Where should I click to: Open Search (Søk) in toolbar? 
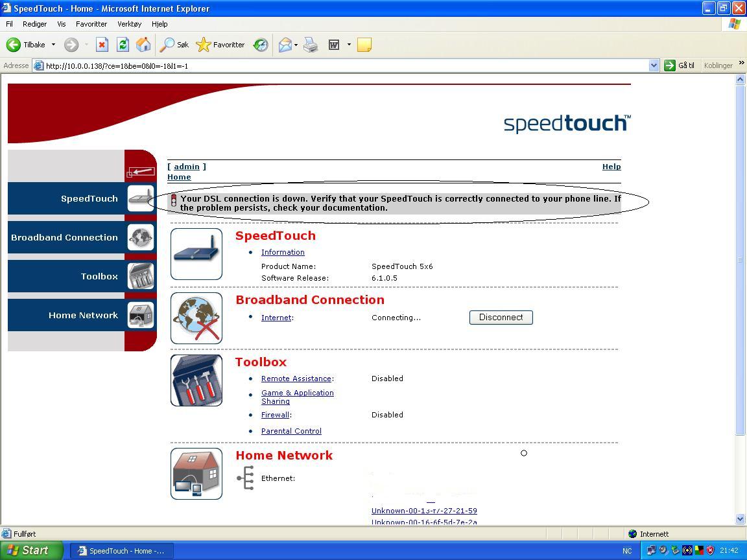pyautogui.click(x=174, y=45)
